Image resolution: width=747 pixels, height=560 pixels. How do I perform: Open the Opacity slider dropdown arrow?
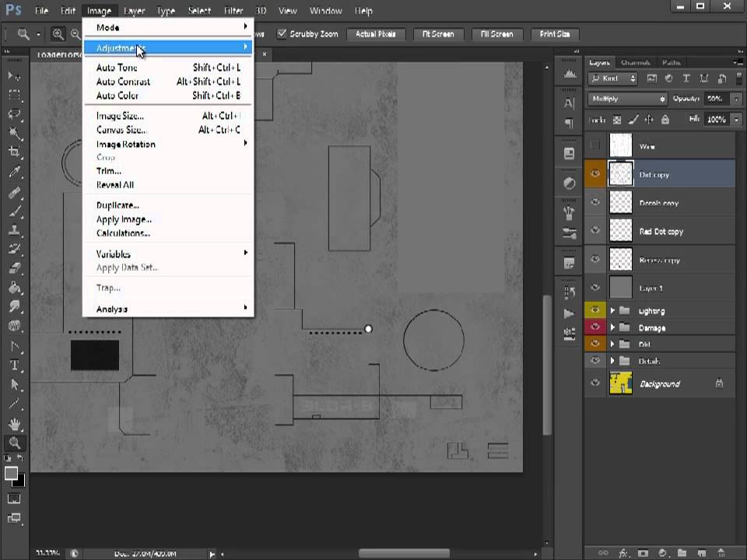pos(737,99)
